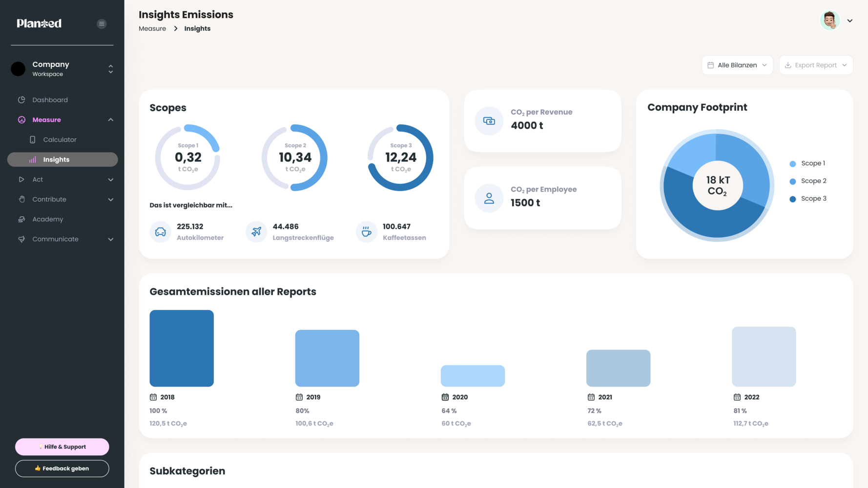The width and height of the screenshot is (868, 488).
Task: Click the person icon beside CO₂ per Employee
Action: 489,198
